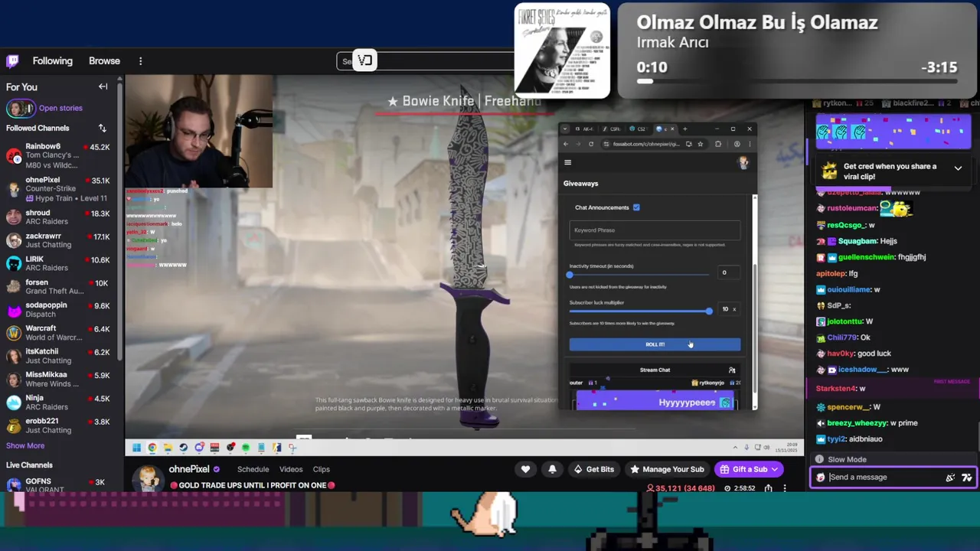Click the ohnePixel channel avatar

click(x=149, y=478)
